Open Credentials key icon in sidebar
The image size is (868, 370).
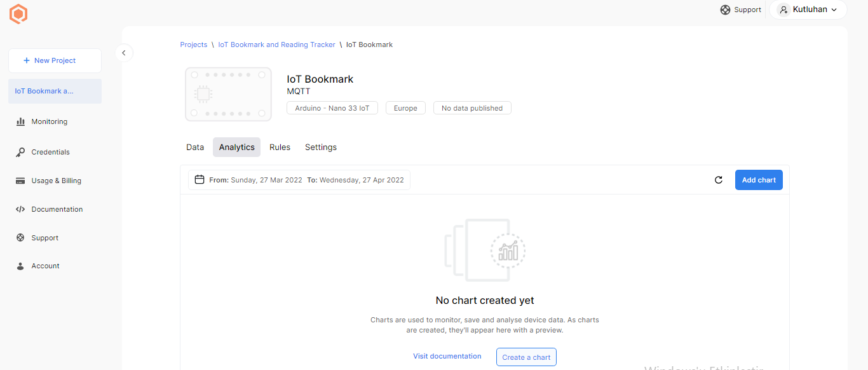(x=20, y=152)
